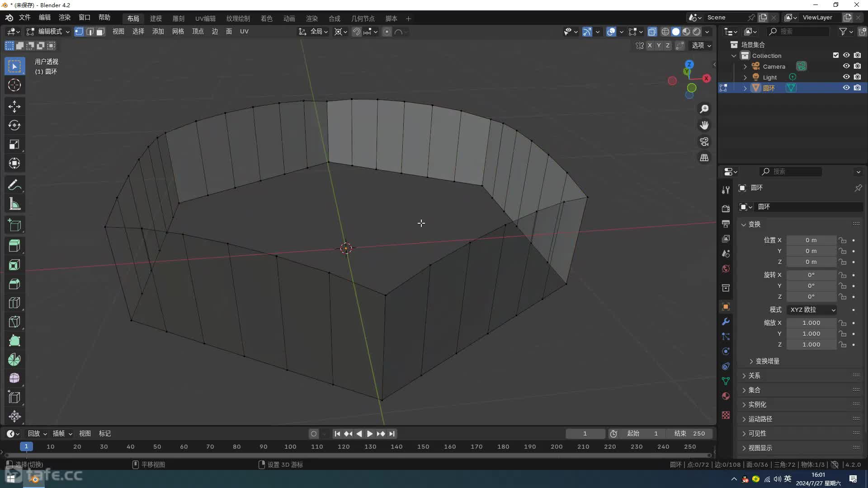Enable vertex select mode

click(x=79, y=32)
